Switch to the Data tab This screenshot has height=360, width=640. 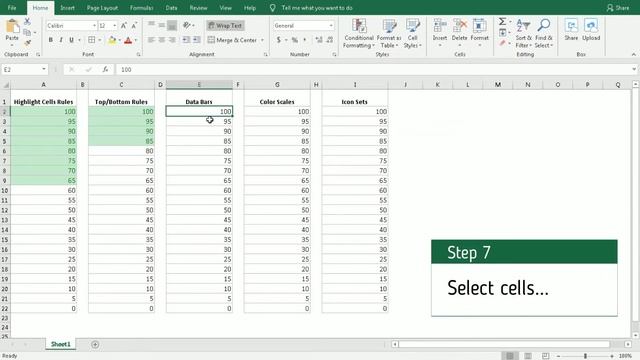pos(171,8)
